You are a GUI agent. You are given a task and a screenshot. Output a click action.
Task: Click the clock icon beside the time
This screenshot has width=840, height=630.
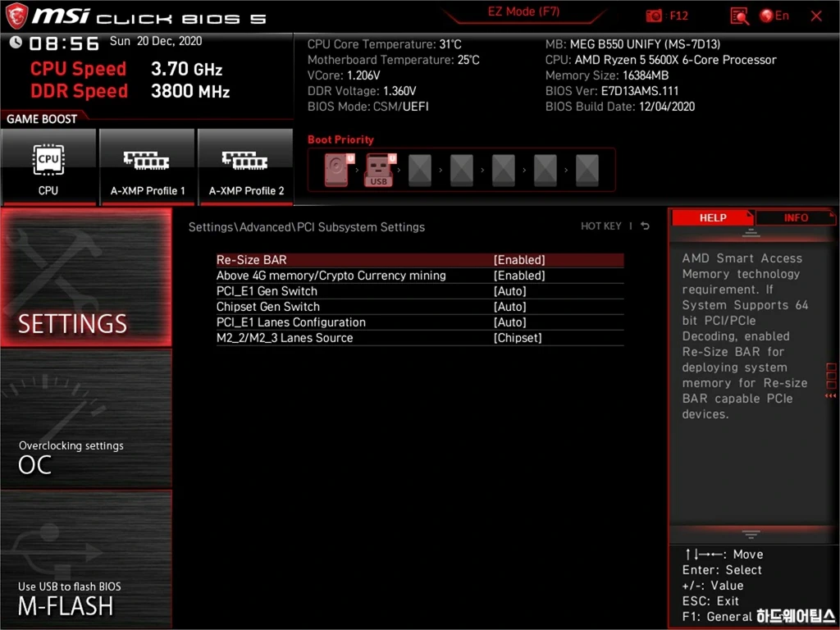pos(16,42)
